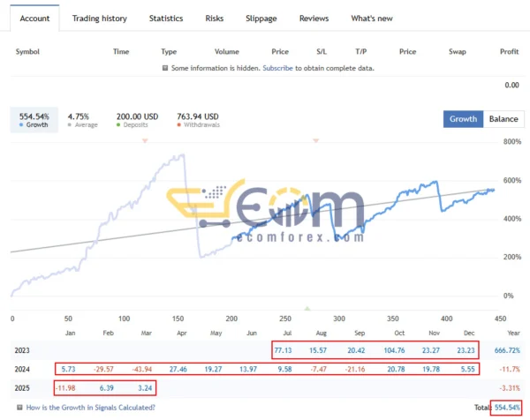Screen dimensions: 530x420
Task: Open the Slippage tab
Action: (x=260, y=19)
